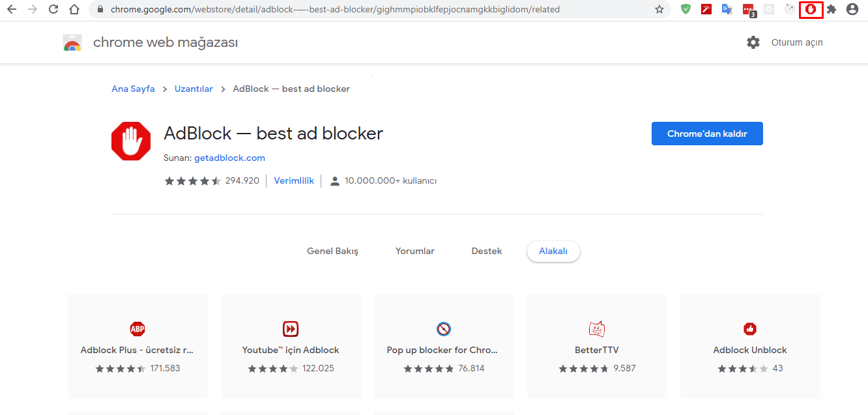Open getadblock.com publisher link
The image size is (868, 415).
(229, 158)
